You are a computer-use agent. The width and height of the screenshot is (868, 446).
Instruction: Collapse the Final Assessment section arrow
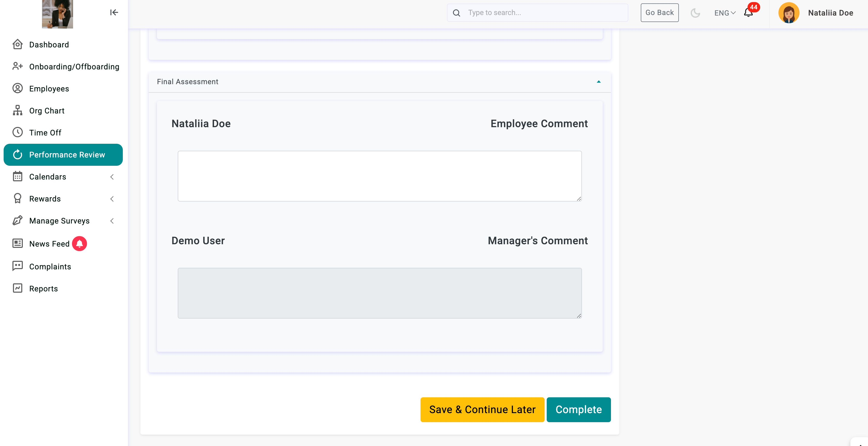coord(599,82)
